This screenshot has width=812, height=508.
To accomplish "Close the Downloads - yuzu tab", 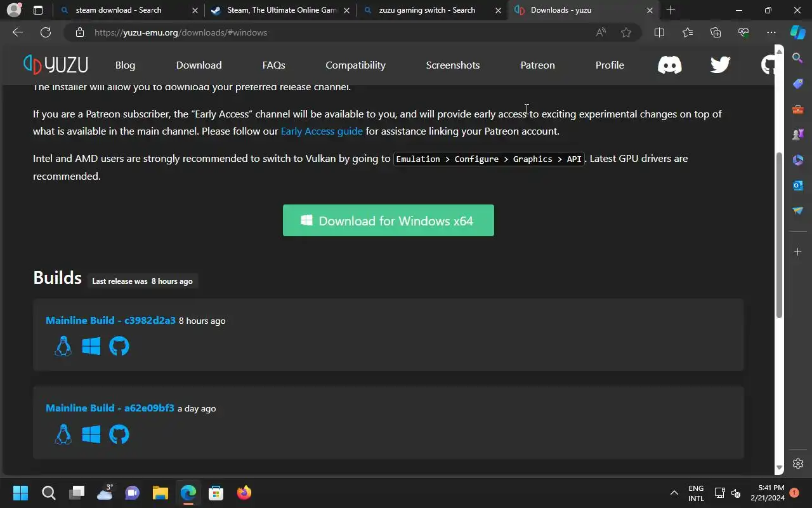I will [x=650, y=10].
